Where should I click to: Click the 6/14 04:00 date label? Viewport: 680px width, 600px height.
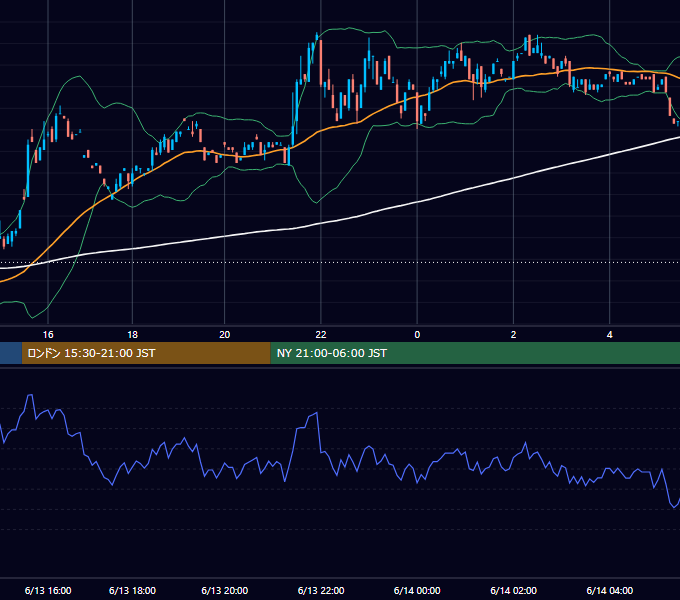[610, 590]
